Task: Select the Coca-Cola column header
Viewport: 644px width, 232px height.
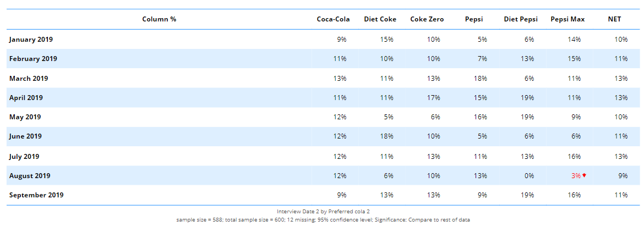Action: [x=333, y=19]
